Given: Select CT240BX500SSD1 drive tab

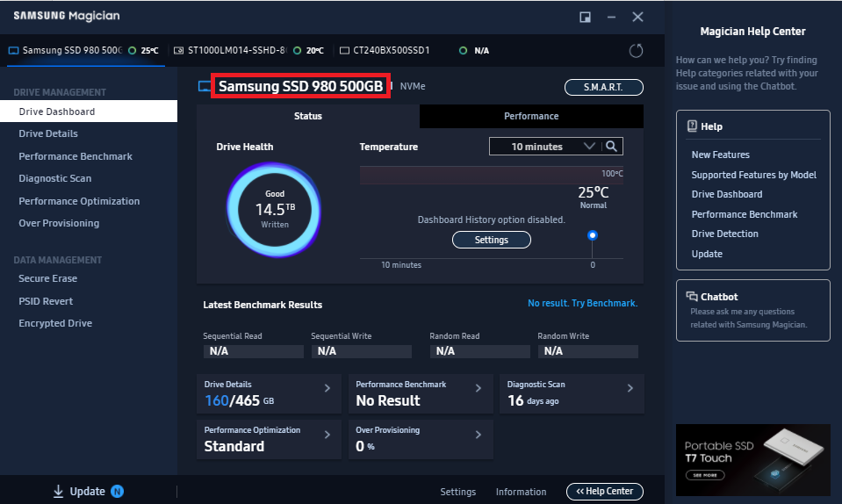Looking at the screenshot, I should pos(414,50).
